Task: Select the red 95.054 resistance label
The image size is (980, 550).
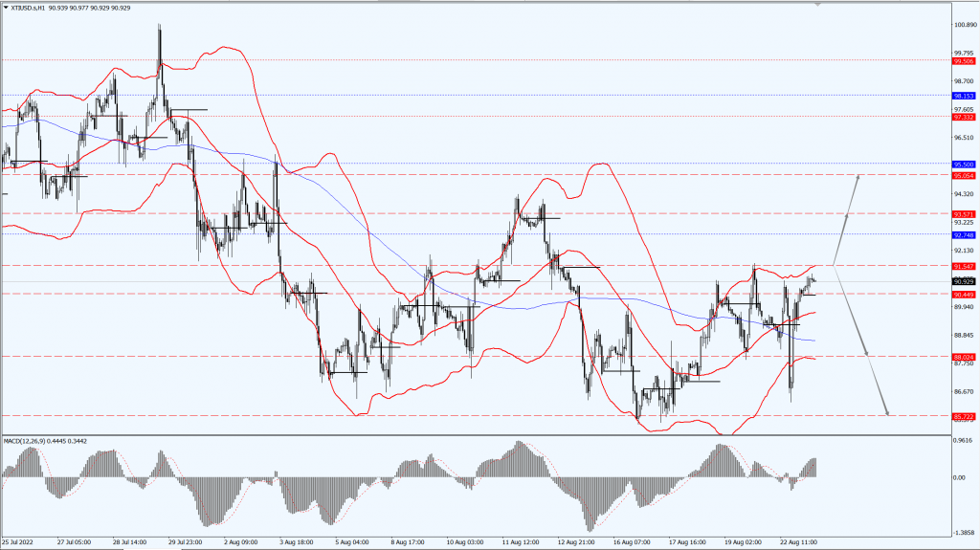Action: (964, 175)
